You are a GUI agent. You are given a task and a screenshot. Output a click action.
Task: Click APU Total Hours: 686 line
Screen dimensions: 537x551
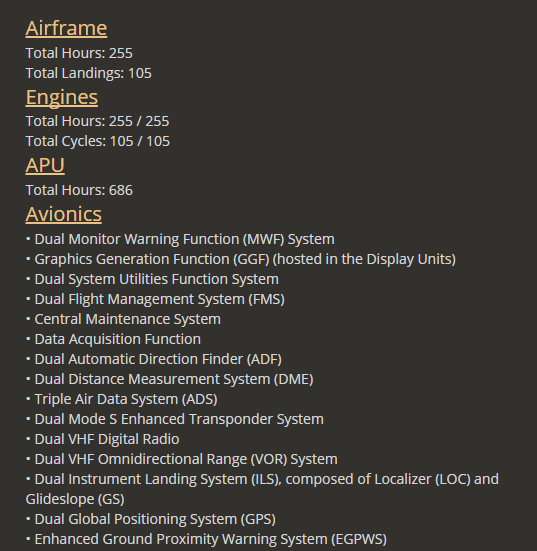79,190
